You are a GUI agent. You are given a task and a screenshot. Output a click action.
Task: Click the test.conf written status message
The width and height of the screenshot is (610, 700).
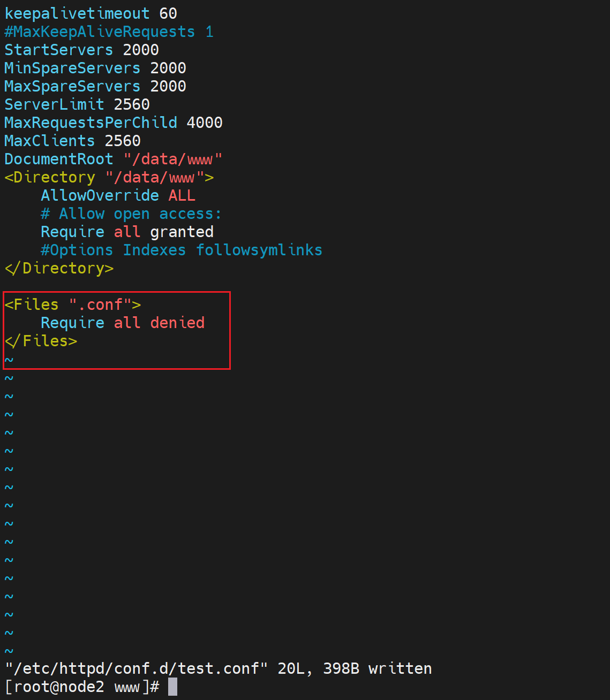(218, 668)
